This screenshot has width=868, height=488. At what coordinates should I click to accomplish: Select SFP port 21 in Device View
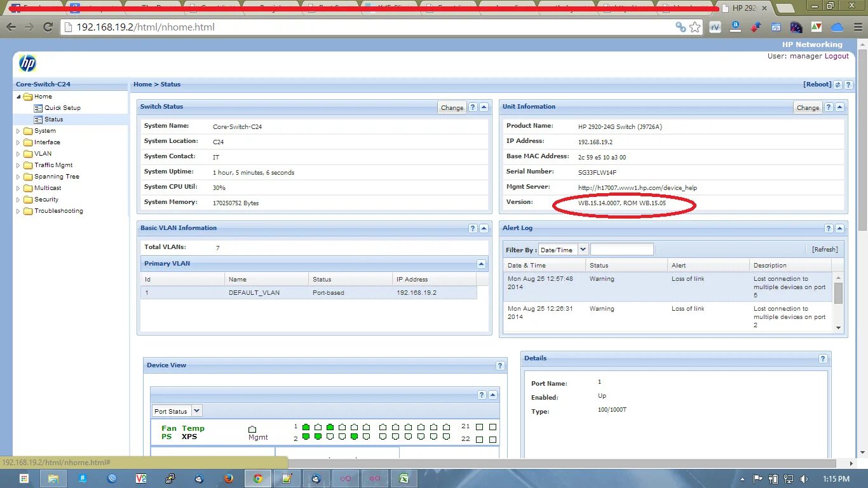point(480,427)
